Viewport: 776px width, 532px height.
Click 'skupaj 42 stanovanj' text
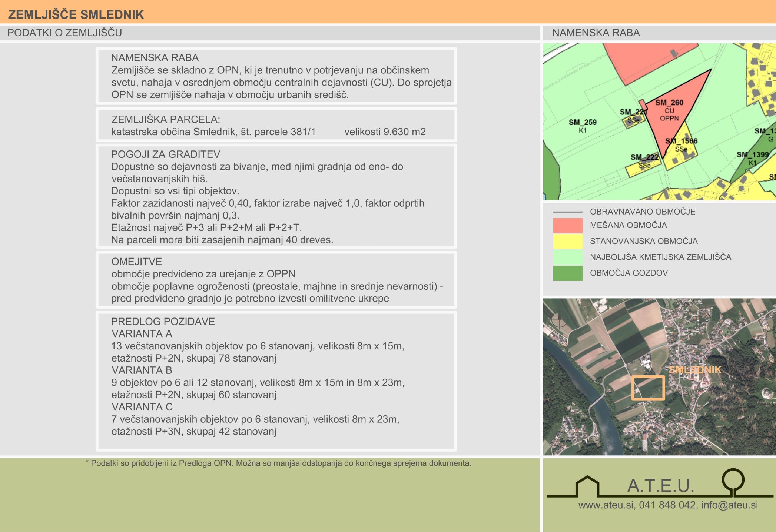[231, 432]
